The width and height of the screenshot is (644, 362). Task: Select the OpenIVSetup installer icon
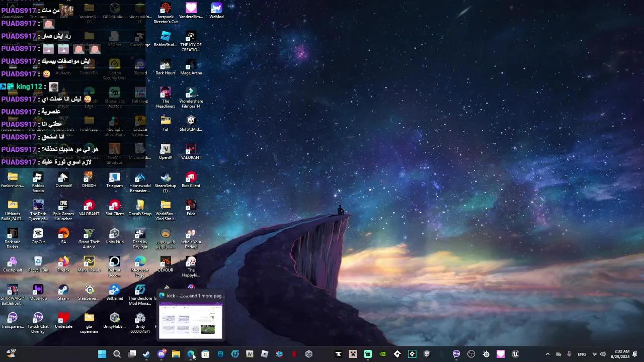(x=140, y=208)
